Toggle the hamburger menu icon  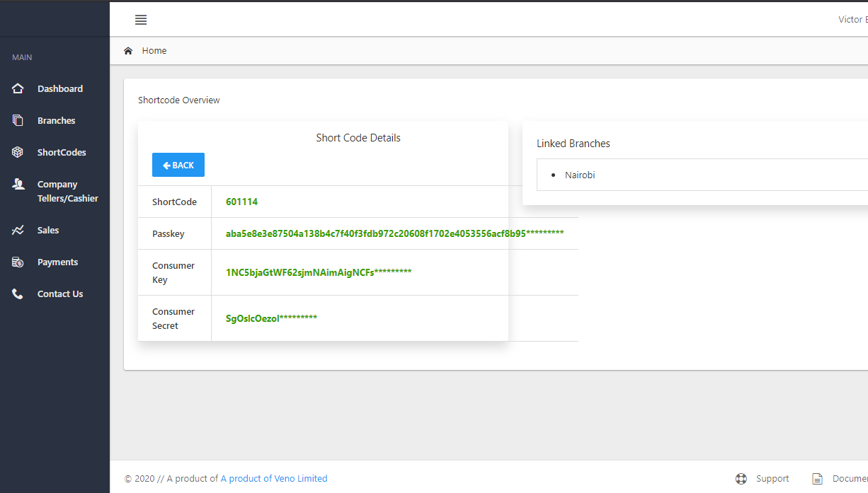click(x=141, y=20)
